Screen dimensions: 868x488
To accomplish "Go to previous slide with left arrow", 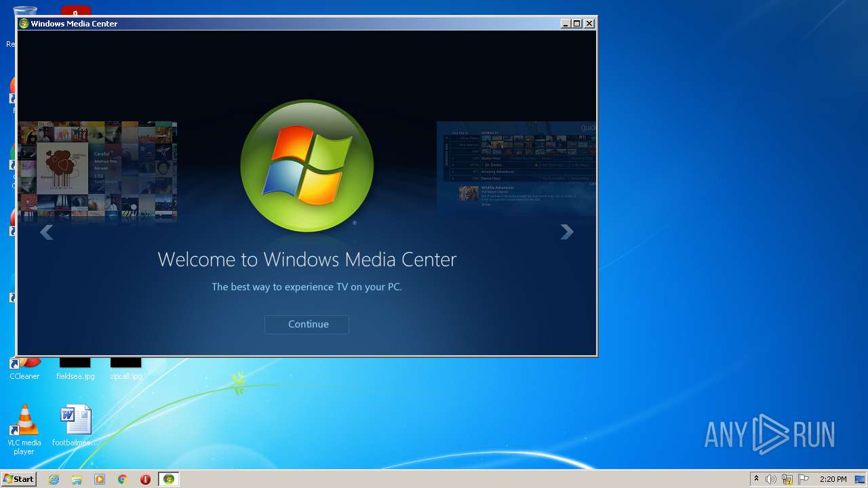I will tap(46, 232).
